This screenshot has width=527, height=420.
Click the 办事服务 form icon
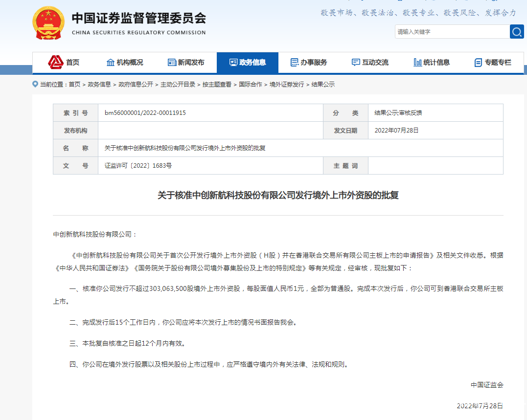294,63
